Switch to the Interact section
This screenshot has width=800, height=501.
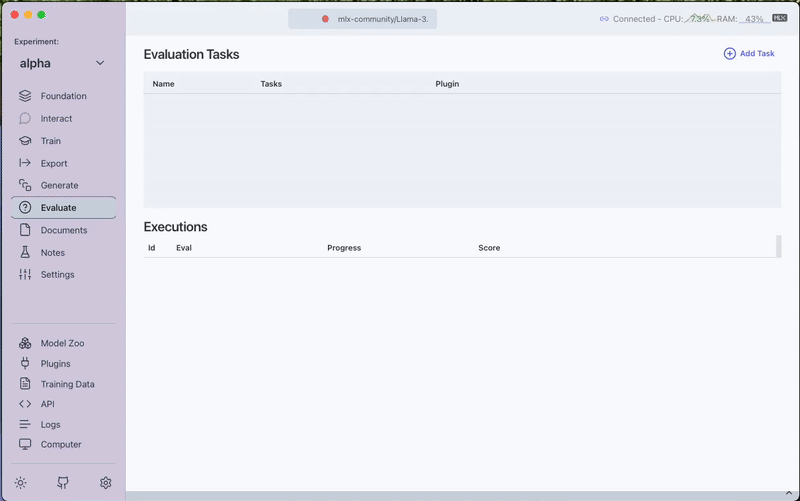click(x=56, y=119)
